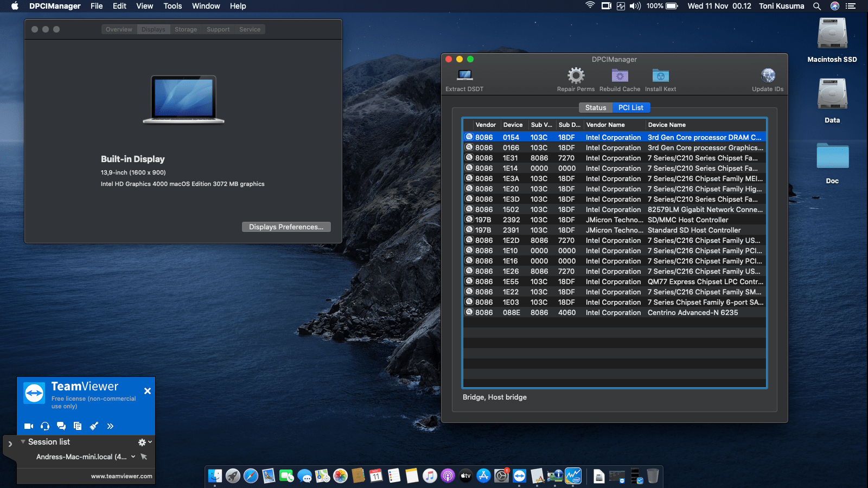Screen dimensions: 868x488
Task: Collapse the Session list disclosure triangle
Action: coord(23,442)
